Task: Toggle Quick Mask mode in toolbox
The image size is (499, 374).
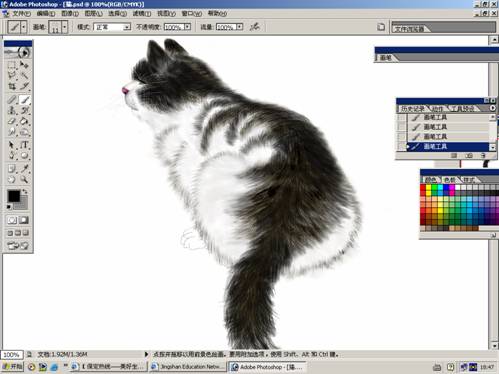Action: 24,220
